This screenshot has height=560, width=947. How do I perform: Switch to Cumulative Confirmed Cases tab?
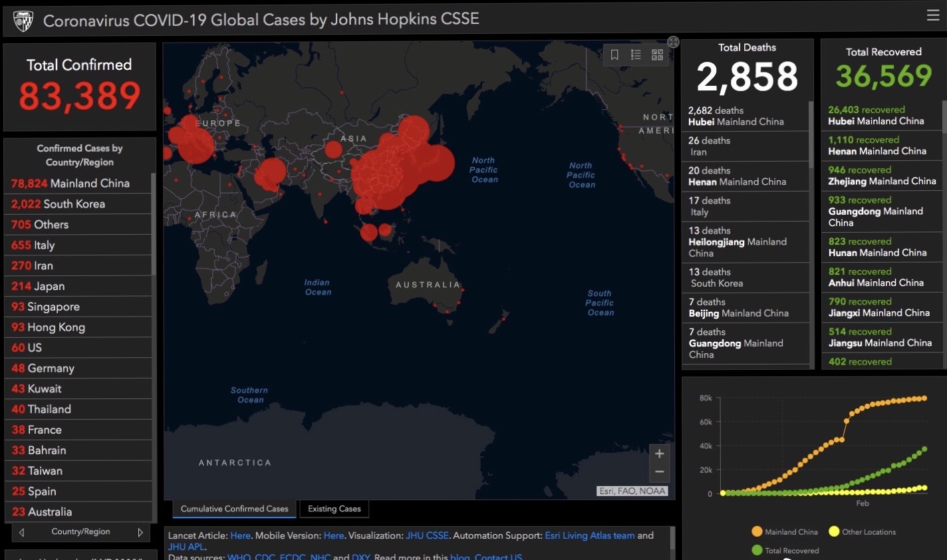click(234, 509)
